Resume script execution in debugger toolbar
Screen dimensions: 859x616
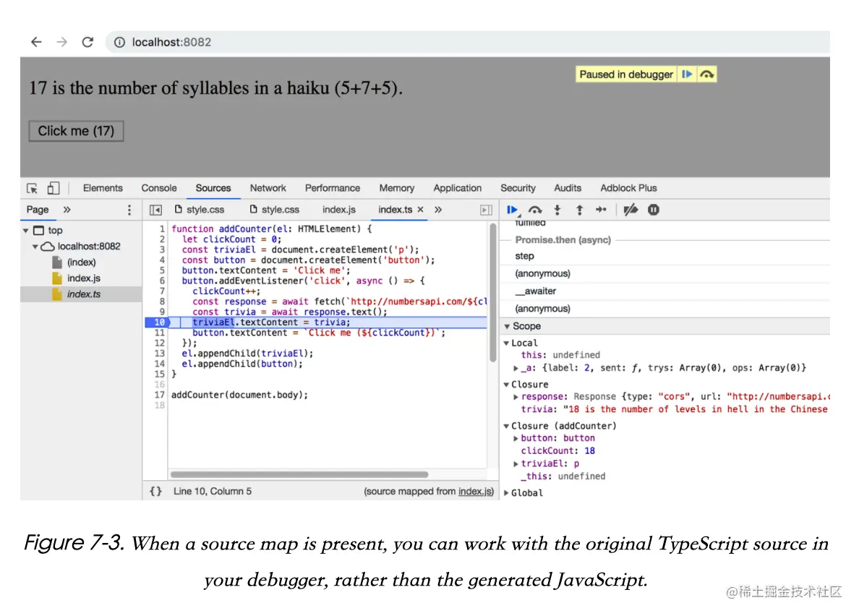click(x=513, y=210)
